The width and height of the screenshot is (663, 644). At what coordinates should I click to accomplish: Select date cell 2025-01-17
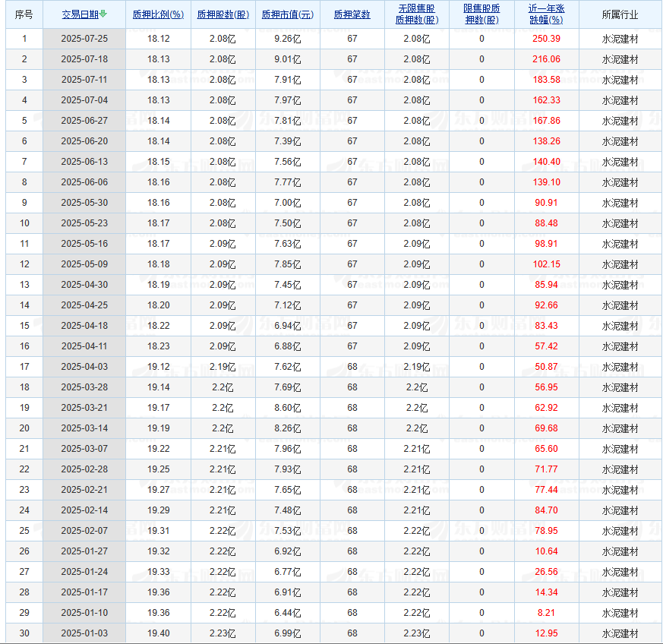pyautogui.click(x=84, y=592)
